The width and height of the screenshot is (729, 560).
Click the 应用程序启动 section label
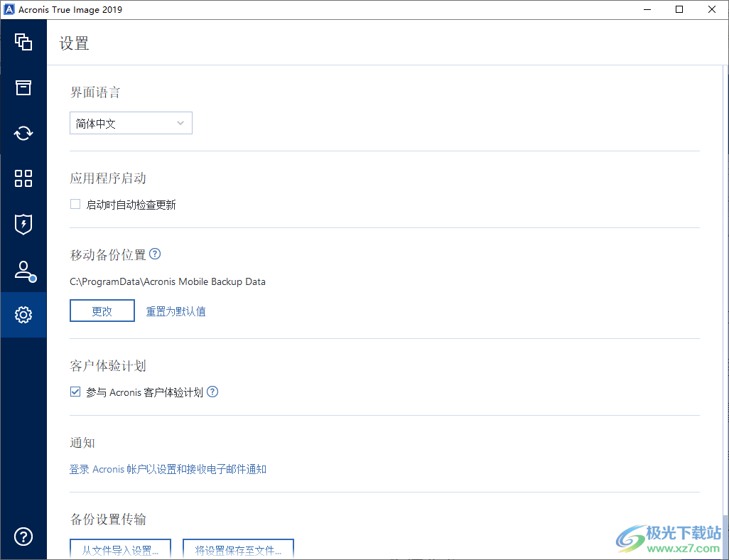[108, 178]
